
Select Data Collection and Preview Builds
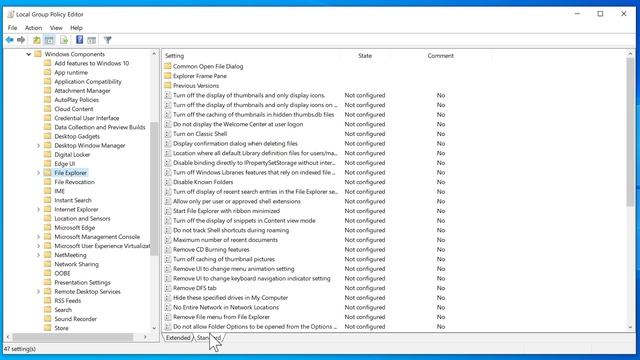tap(100, 127)
